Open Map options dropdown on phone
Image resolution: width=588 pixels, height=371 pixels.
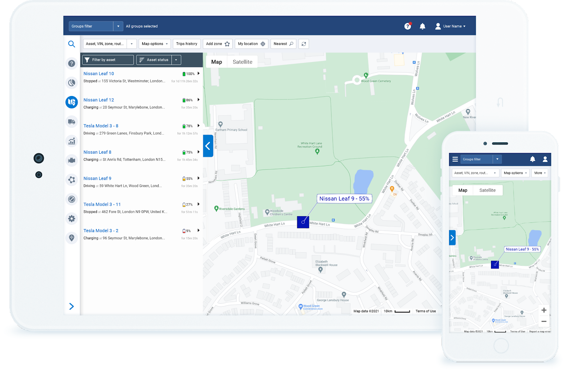click(x=515, y=173)
